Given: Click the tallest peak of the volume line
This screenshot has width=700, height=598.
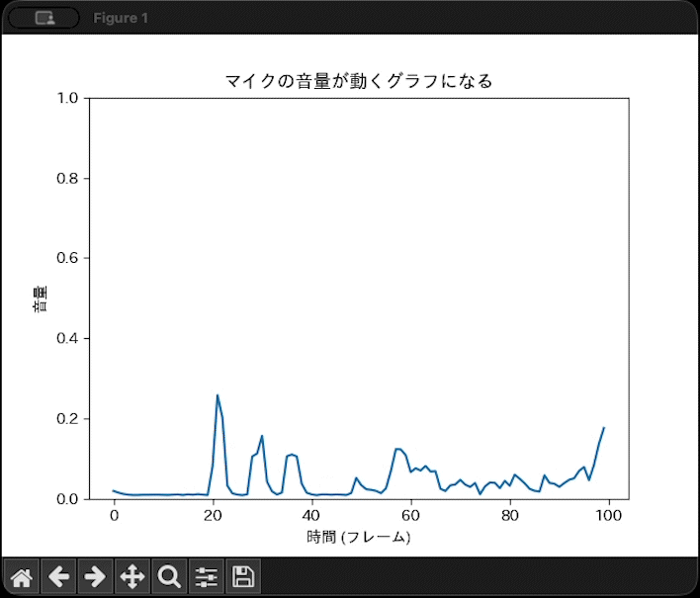Looking at the screenshot, I should click(218, 395).
